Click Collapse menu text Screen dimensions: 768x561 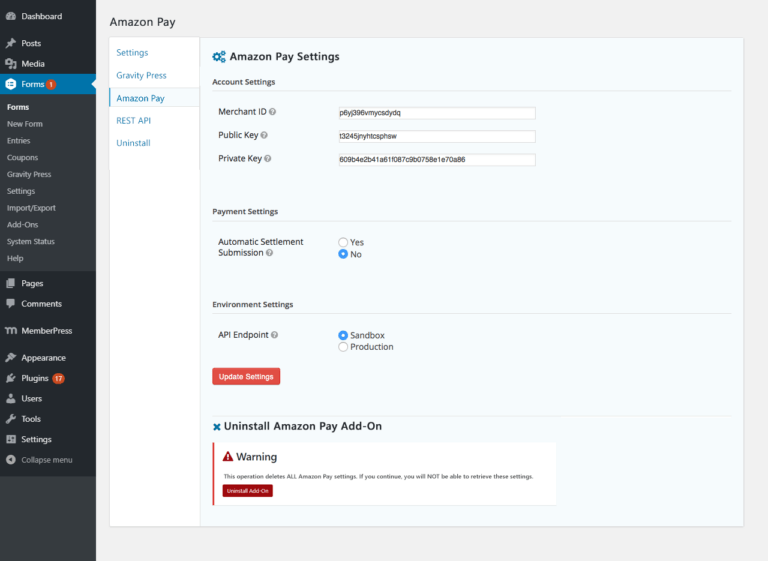[x=47, y=460]
